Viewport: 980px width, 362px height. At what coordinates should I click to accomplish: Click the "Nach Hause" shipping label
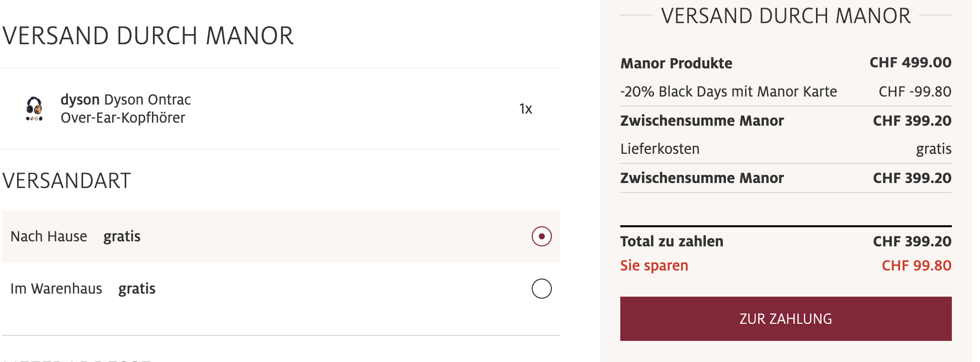[49, 236]
